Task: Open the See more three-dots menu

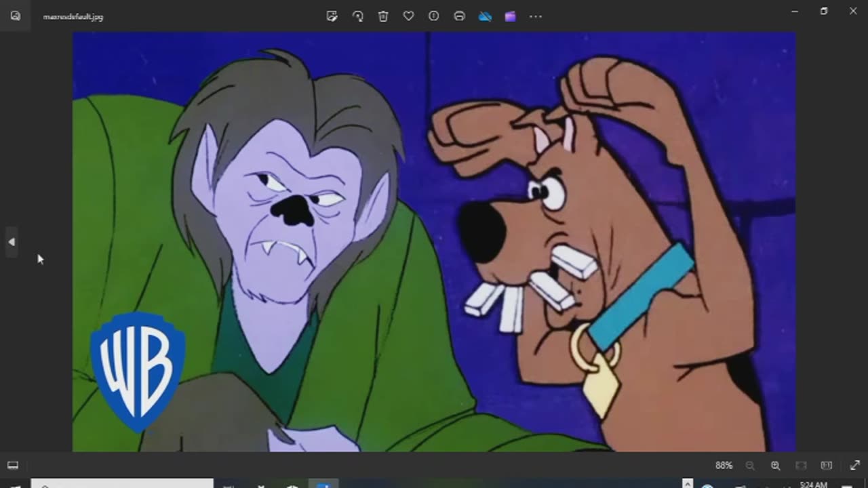Action: (x=536, y=16)
